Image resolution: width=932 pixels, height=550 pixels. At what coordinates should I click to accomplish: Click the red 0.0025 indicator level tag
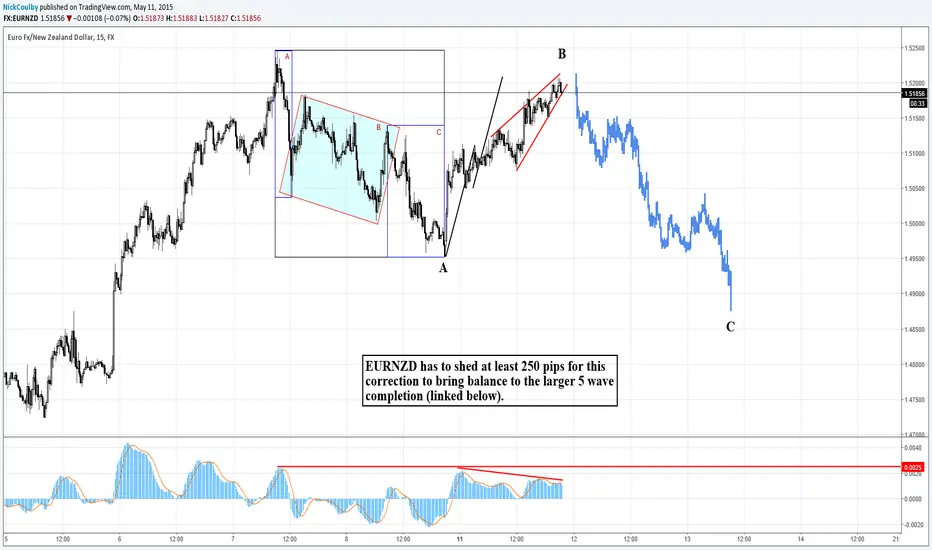pyautogui.click(x=912, y=467)
